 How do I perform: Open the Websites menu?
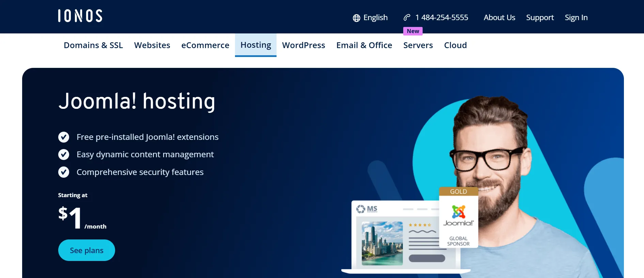coord(152,45)
